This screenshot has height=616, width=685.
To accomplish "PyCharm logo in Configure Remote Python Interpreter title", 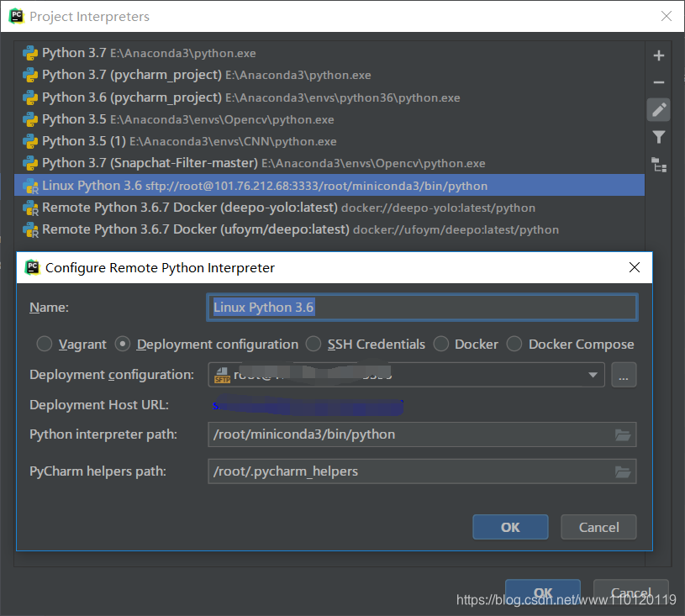I will coord(32,267).
